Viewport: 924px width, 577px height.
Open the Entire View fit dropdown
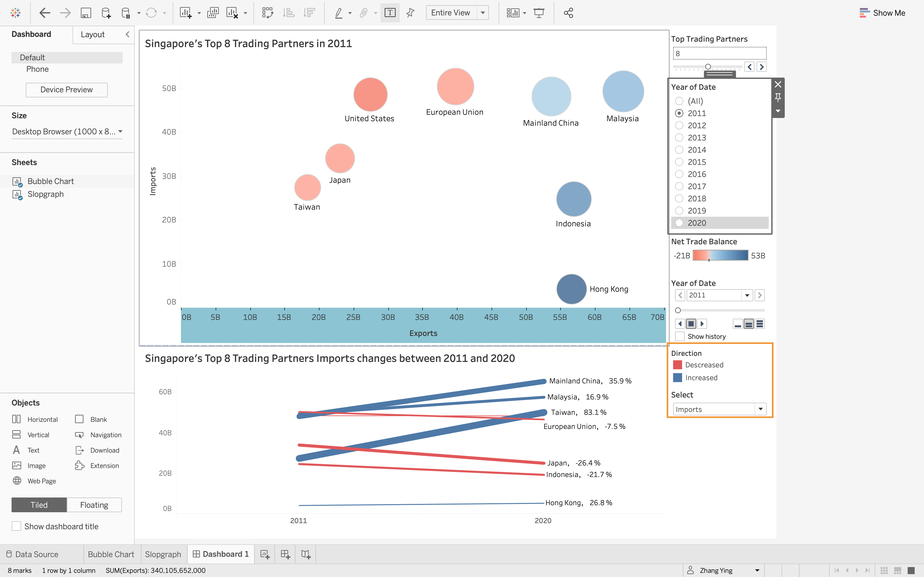pyautogui.click(x=483, y=13)
